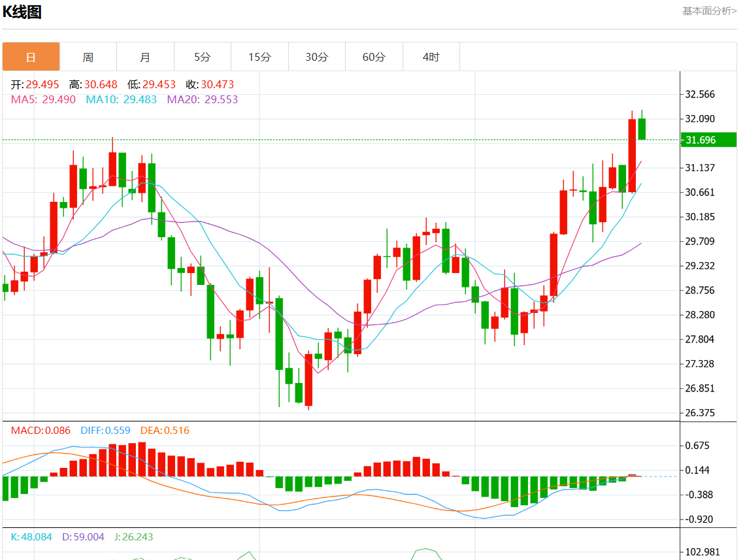This screenshot has height=560, width=747.
Task: Show the 4时 four-hour chart
Action: tap(431, 58)
